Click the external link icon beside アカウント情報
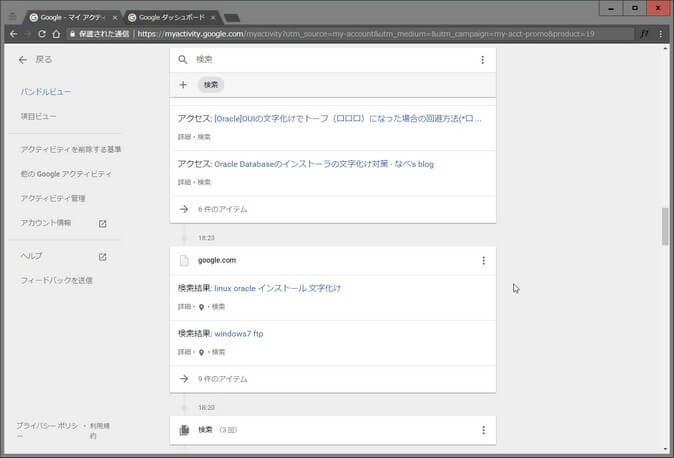The width and height of the screenshot is (674, 458). [102, 223]
